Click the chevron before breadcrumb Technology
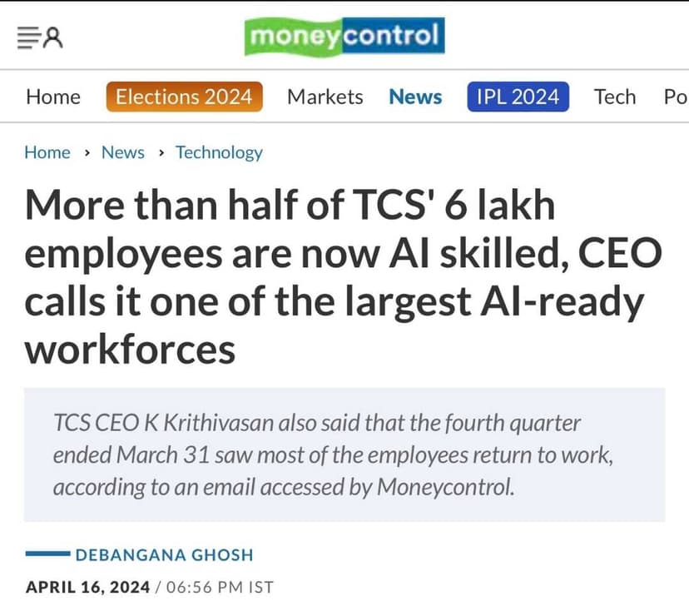Image resolution: width=689 pixels, height=616 pixels. [161, 153]
